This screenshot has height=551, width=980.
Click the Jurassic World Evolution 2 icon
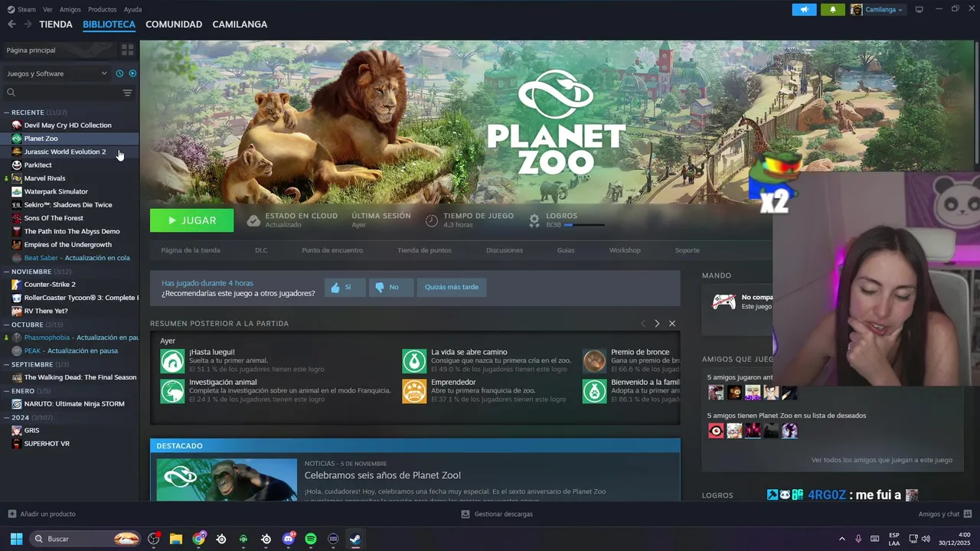click(17, 152)
